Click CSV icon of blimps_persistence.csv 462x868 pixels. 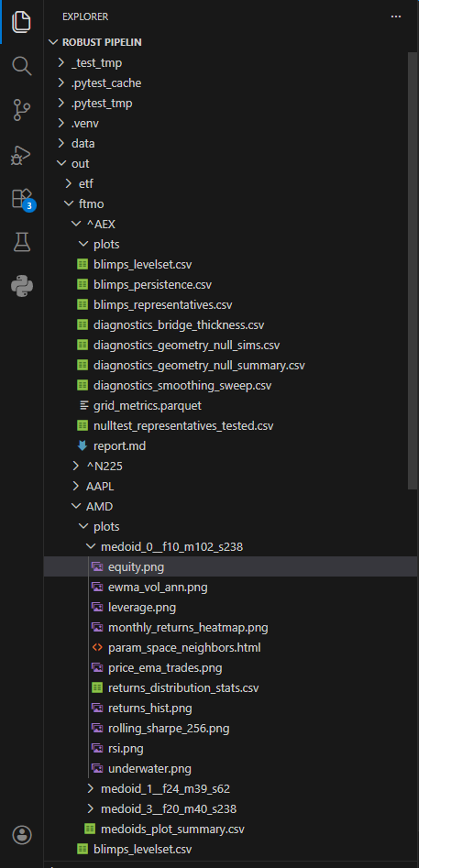point(82,284)
